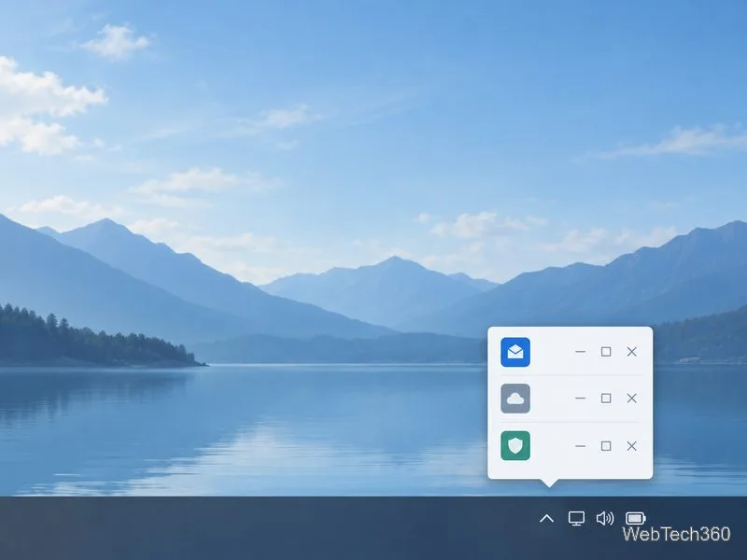This screenshot has width=747, height=560.
Task: Open the green shield security icon
Action: coord(515,446)
